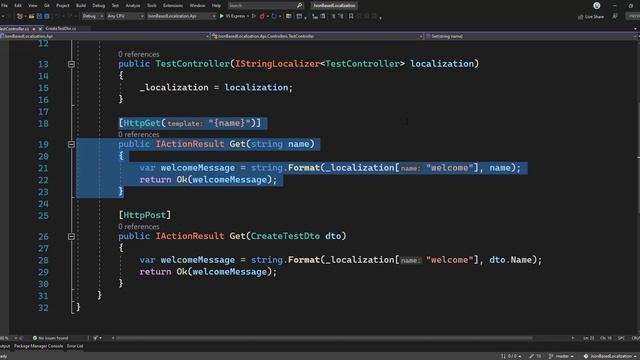
Task: Click the New Item toolbar icon
Action: coord(20,16)
